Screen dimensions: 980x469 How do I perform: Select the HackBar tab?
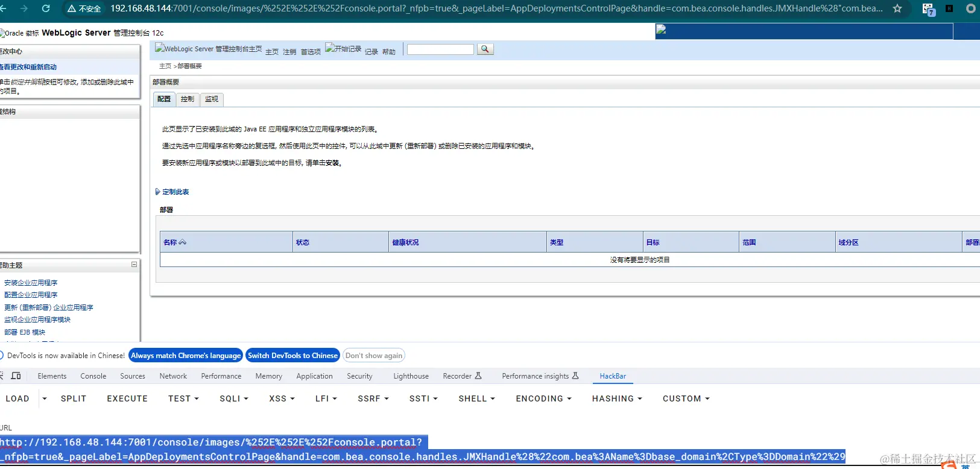(613, 376)
